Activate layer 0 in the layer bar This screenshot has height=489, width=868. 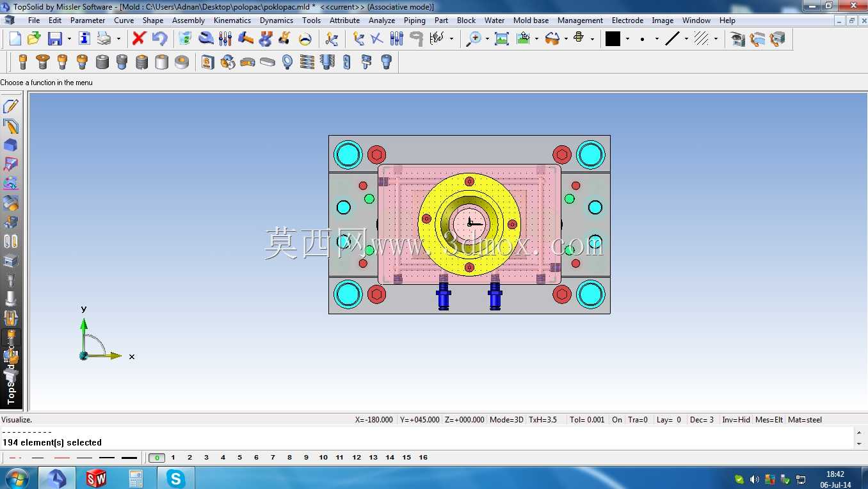(x=157, y=458)
